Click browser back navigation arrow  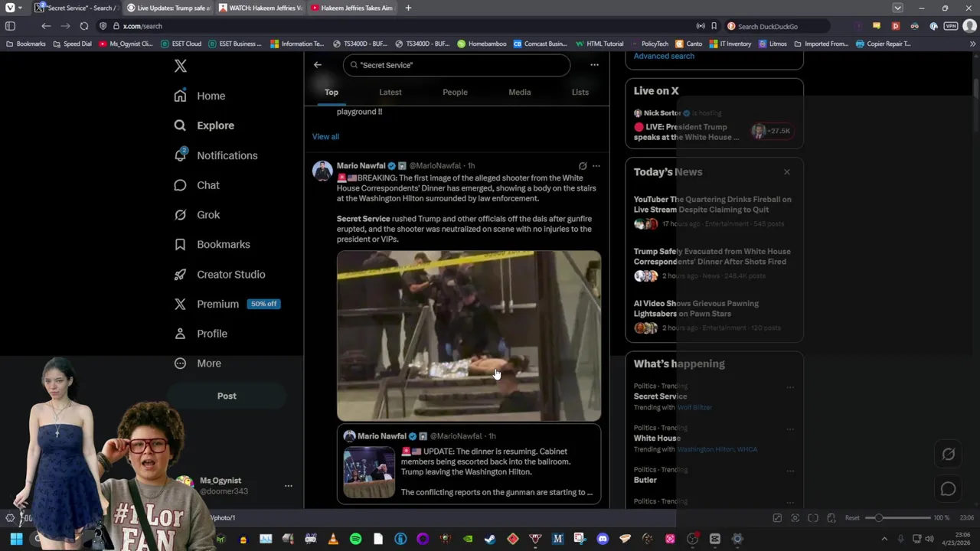46,26
